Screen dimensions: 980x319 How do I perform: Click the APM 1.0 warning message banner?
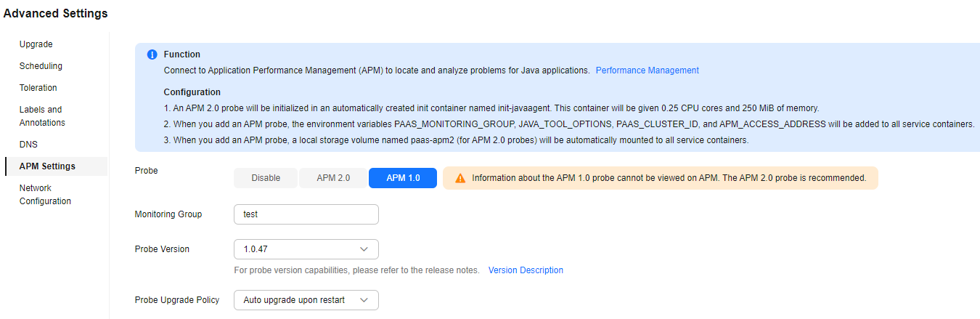(x=661, y=178)
